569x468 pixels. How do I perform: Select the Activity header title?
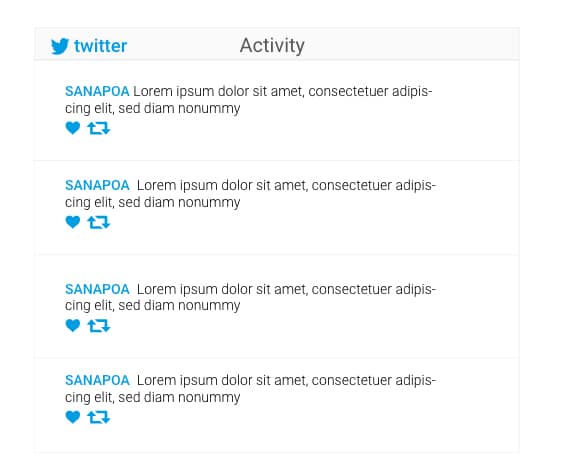pyautogui.click(x=272, y=46)
